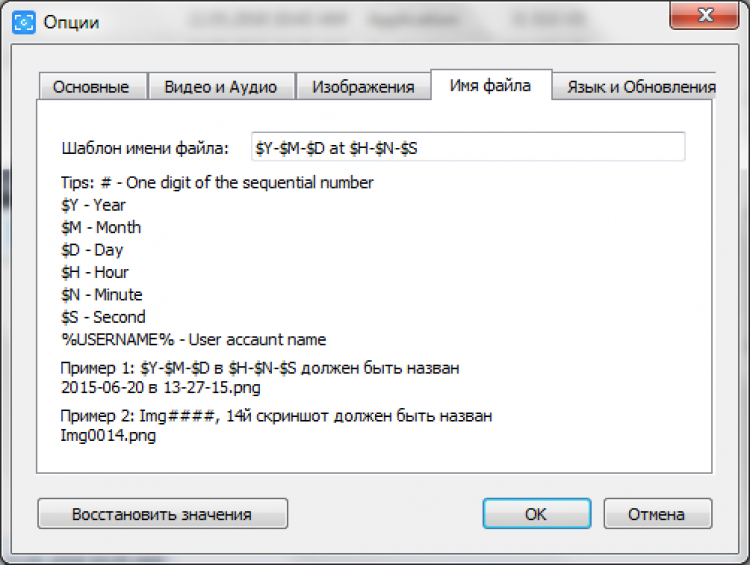Screen dimensions: 750x565
Task: Click the $Y - Year tip line
Action: point(93,205)
